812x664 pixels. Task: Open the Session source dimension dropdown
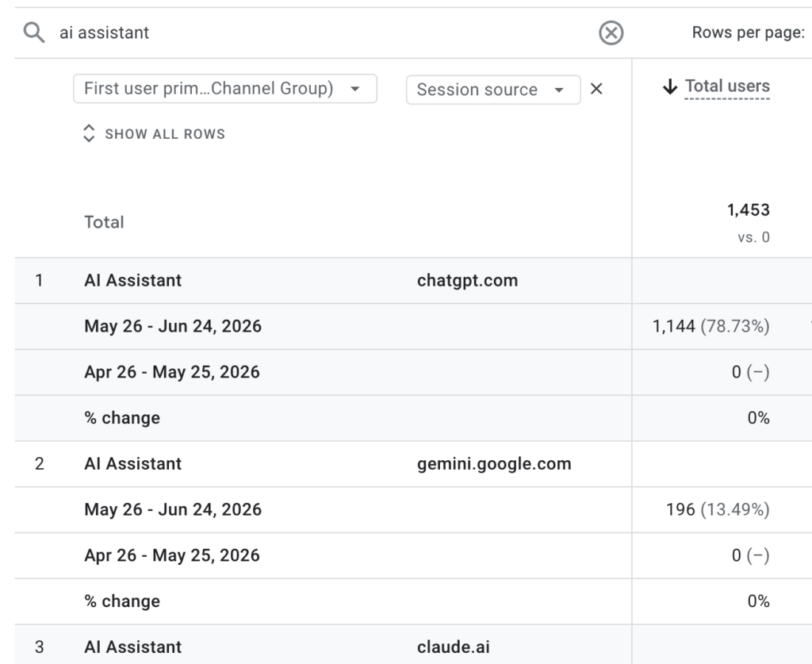(x=493, y=90)
